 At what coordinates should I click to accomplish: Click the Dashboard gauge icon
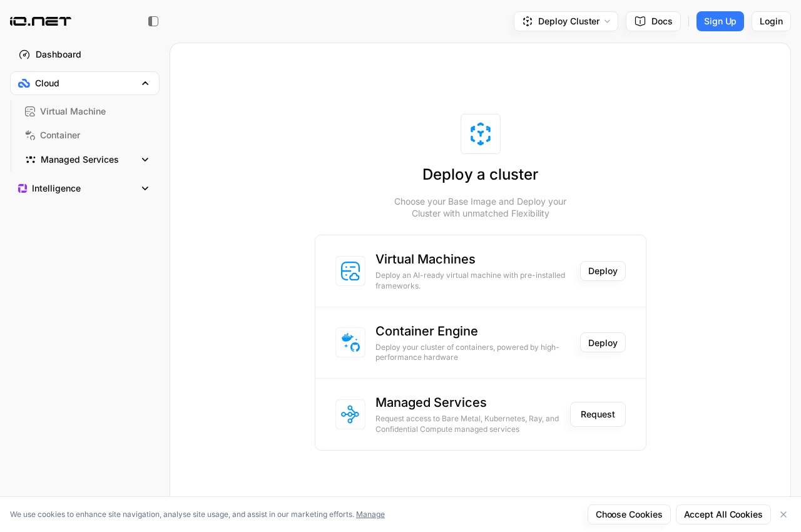tap(24, 54)
